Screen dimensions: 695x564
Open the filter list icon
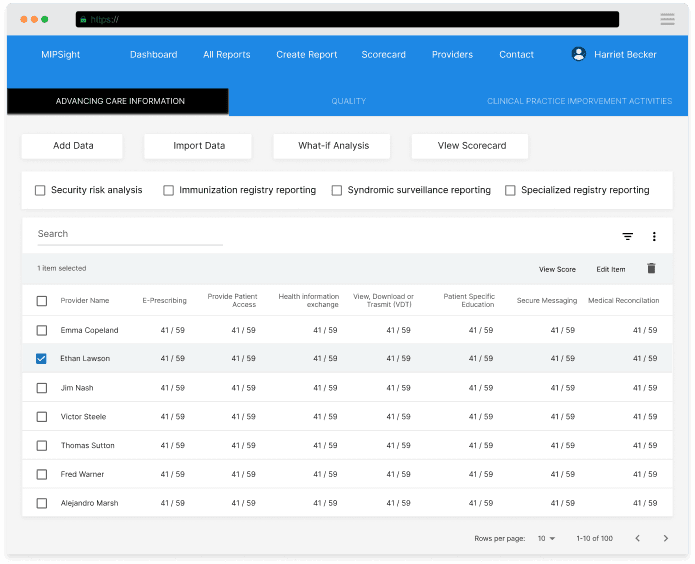(x=627, y=236)
